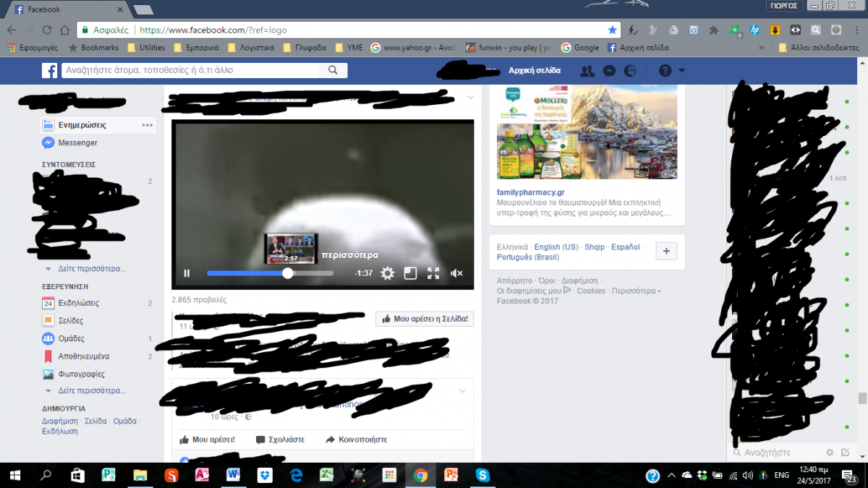Bookmark page with star icon
The height and width of the screenshot is (488, 868).
point(613,30)
